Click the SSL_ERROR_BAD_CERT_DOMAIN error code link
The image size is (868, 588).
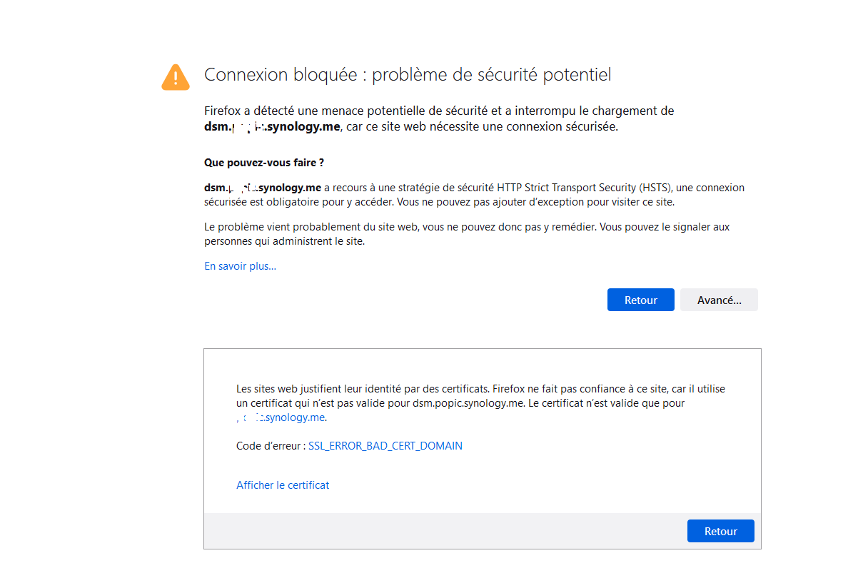pos(385,446)
